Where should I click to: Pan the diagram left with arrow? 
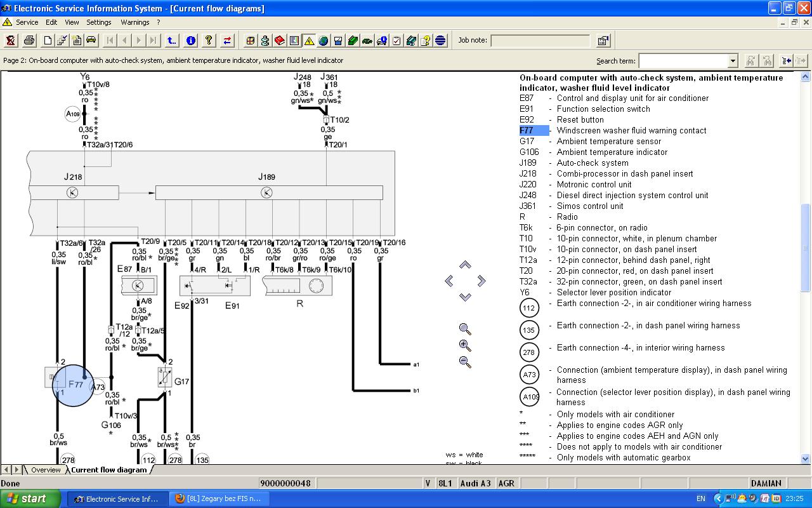click(449, 281)
